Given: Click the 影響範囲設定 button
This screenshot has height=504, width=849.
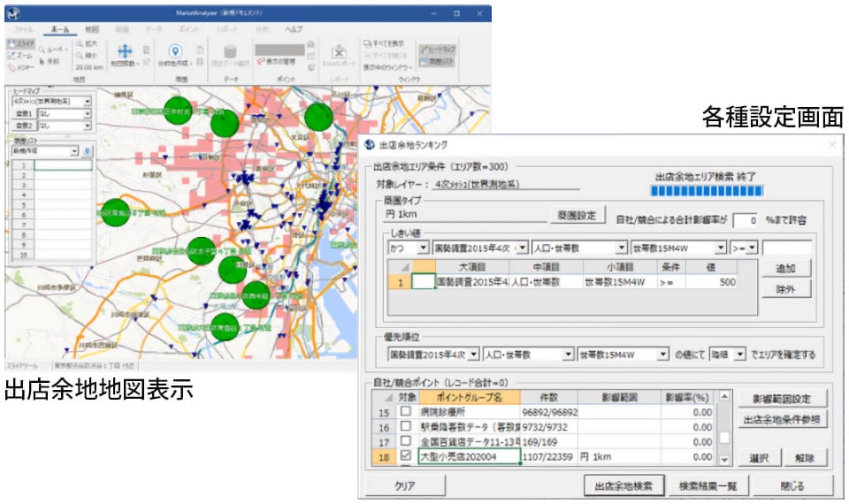Looking at the screenshot, I should [782, 399].
